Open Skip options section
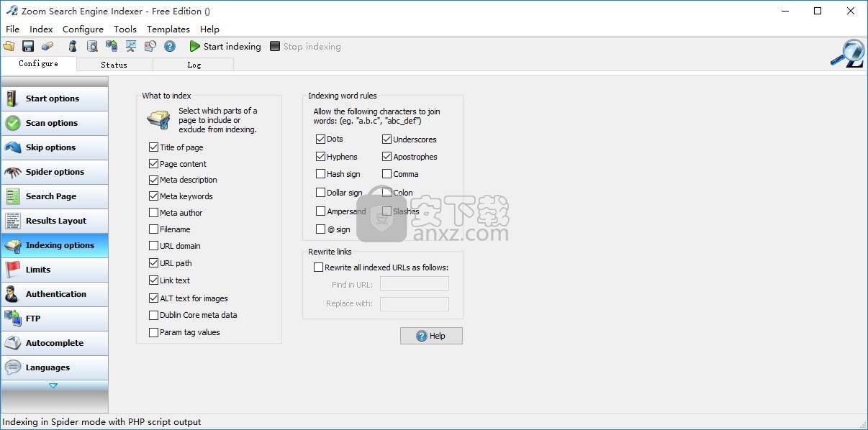This screenshot has height=430, width=868. [55, 147]
